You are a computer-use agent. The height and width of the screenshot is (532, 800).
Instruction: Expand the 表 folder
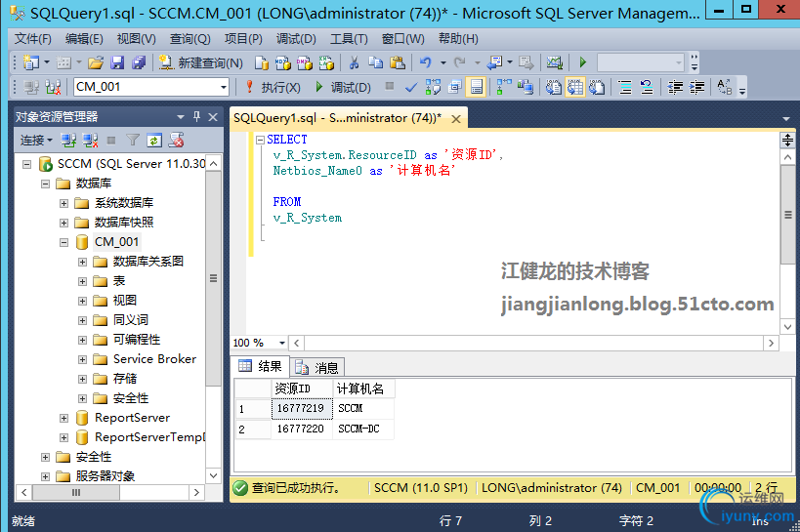[82, 281]
